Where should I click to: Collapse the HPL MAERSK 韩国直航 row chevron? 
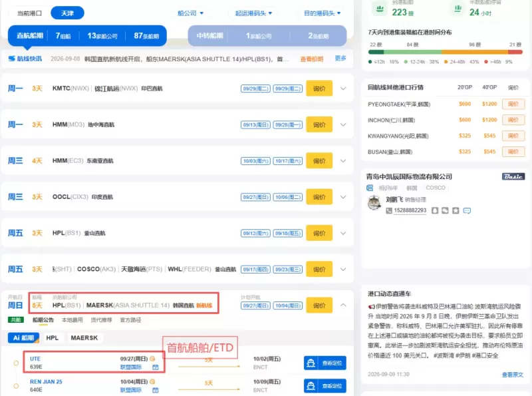(343, 305)
